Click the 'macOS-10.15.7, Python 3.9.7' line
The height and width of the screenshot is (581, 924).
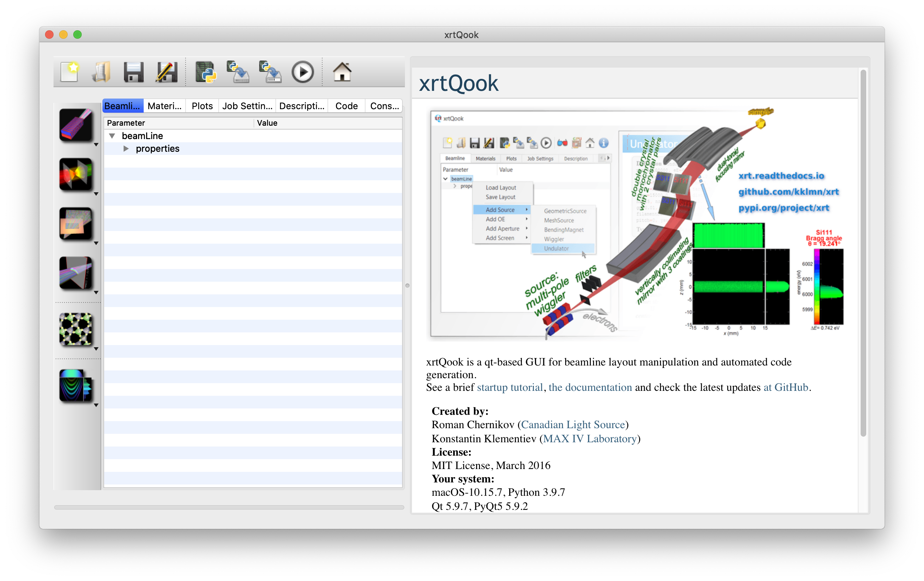click(499, 492)
